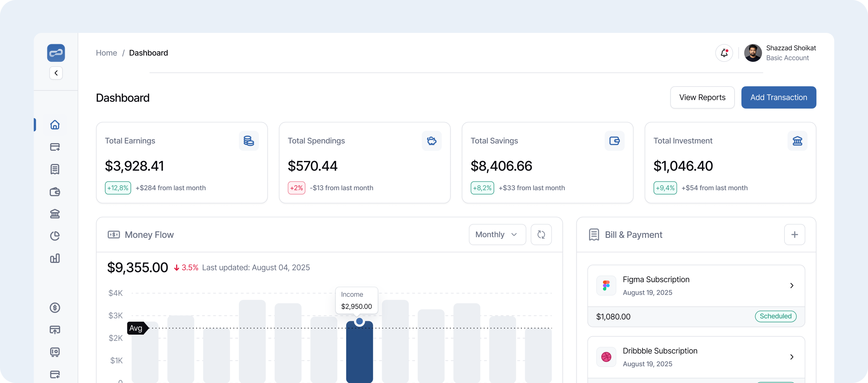Open the pie chart sidebar icon
Screen dimensions: 868x383
click(x=55, y=236)
